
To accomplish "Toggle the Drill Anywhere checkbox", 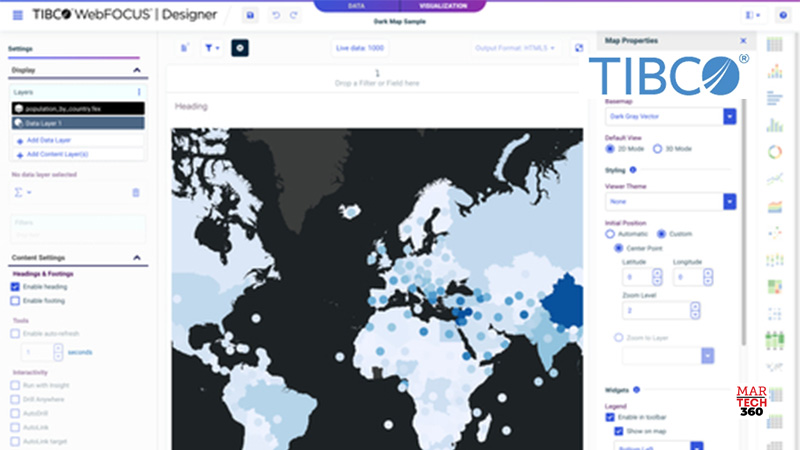I will [15, 399].
